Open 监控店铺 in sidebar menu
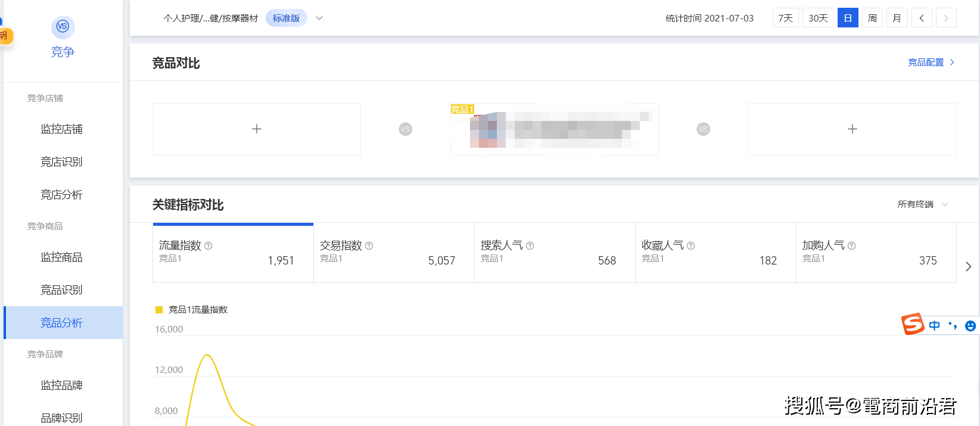 click(61, 129)
